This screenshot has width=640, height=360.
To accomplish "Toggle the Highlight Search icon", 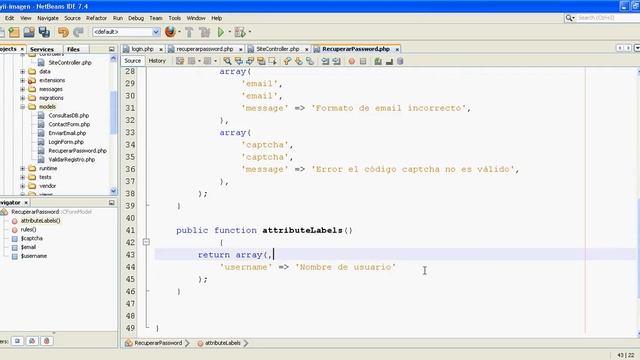I will (x=261, y=61).
